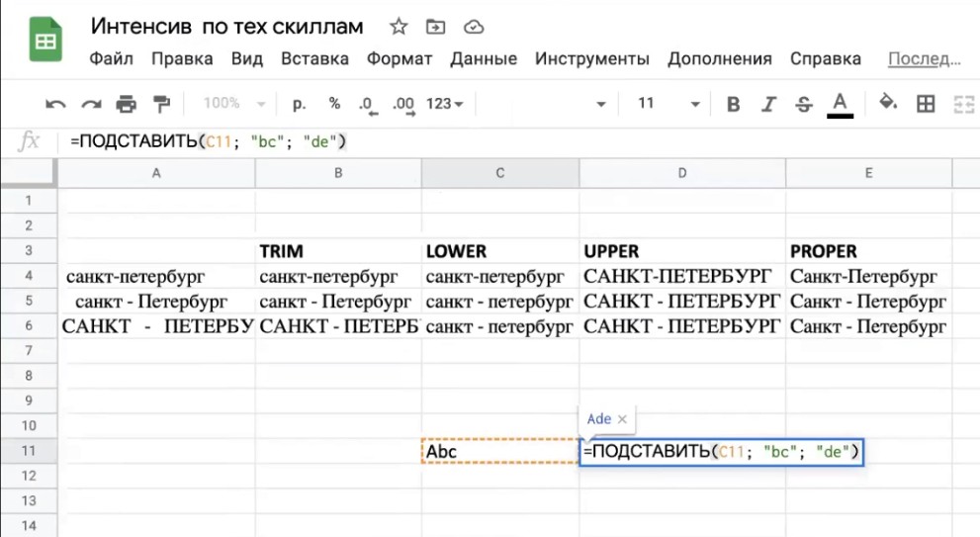Open the font size 11 dropdown
The height and width of the screenshot is (537, 980).
point(668,104)
